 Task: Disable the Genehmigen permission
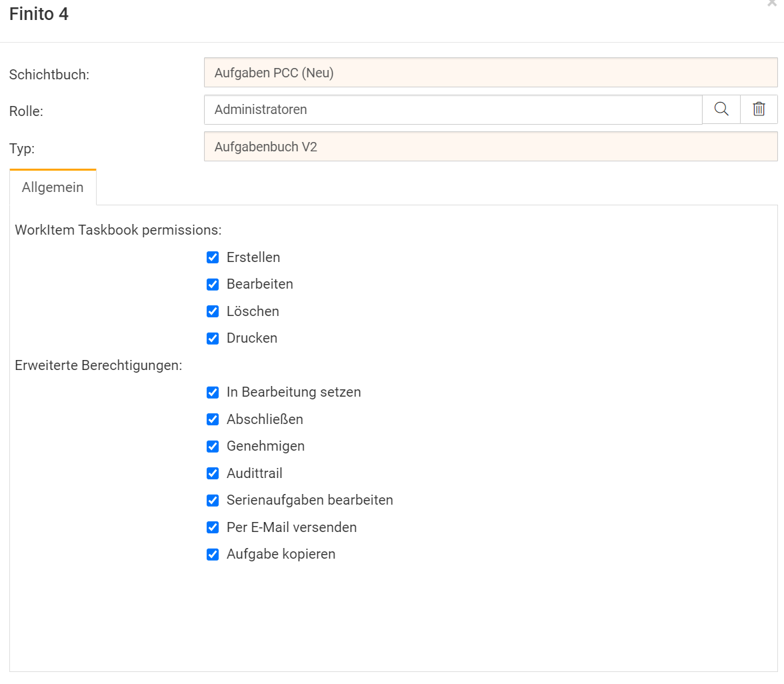[x=213, y=447]
